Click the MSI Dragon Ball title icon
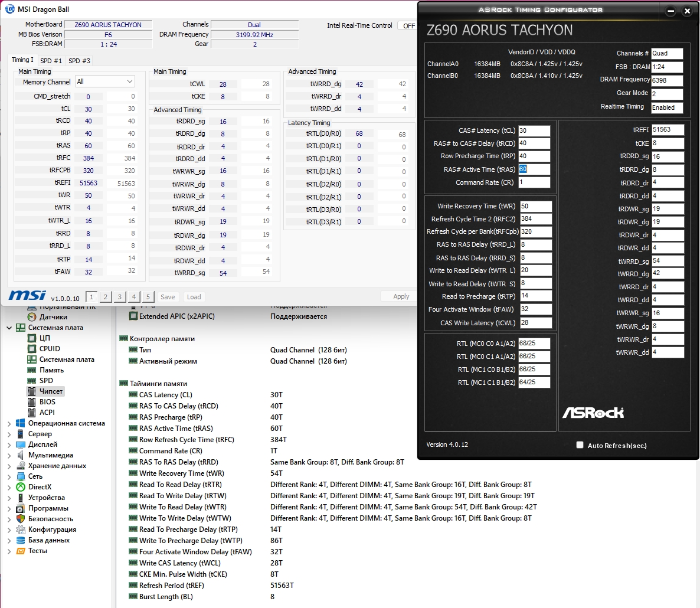The height and width of the screenshot is (608, 700). coord(9,9)
